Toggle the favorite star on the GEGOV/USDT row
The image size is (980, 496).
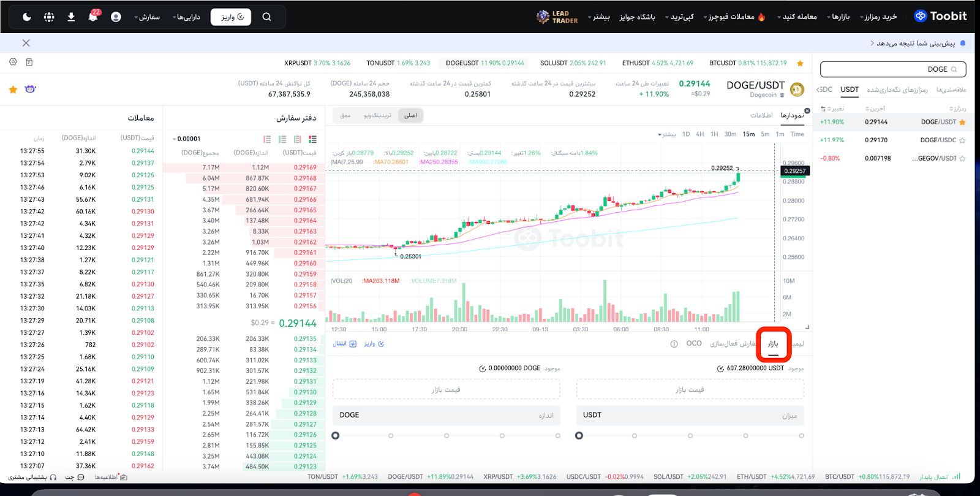coord(962,159)
